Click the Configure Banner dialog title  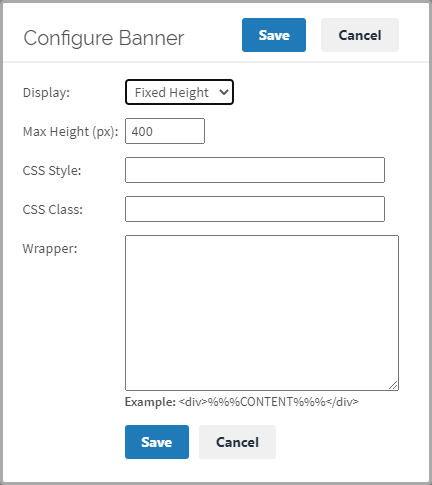tap(104, 38)
